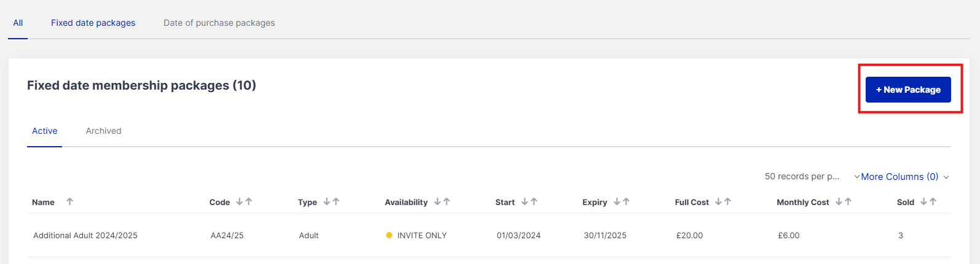
Task: Click the down arrow next to Code
Action: [239, 201]
